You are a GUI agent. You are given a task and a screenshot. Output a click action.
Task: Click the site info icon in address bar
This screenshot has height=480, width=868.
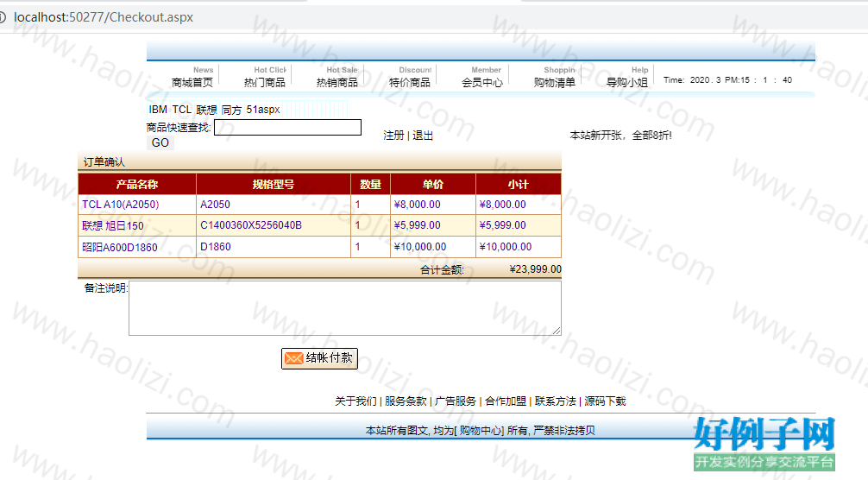[3, 17]
